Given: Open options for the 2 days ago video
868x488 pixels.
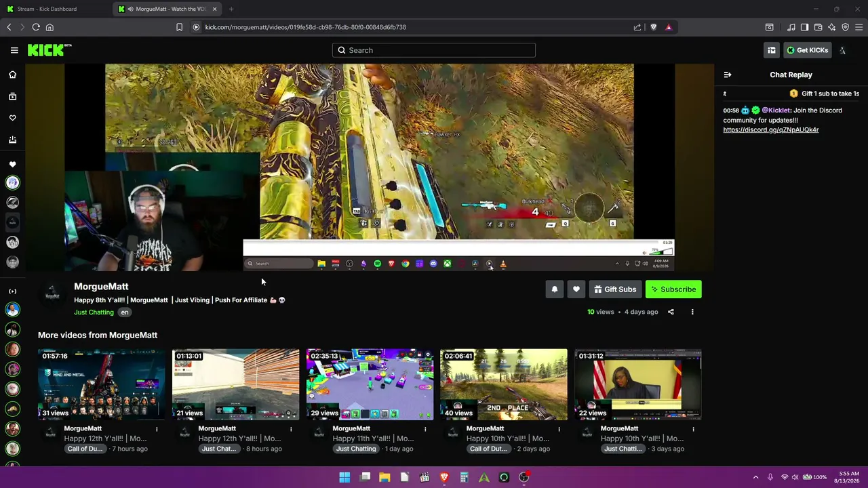Looking at the screenshot, I should [559, 429].
